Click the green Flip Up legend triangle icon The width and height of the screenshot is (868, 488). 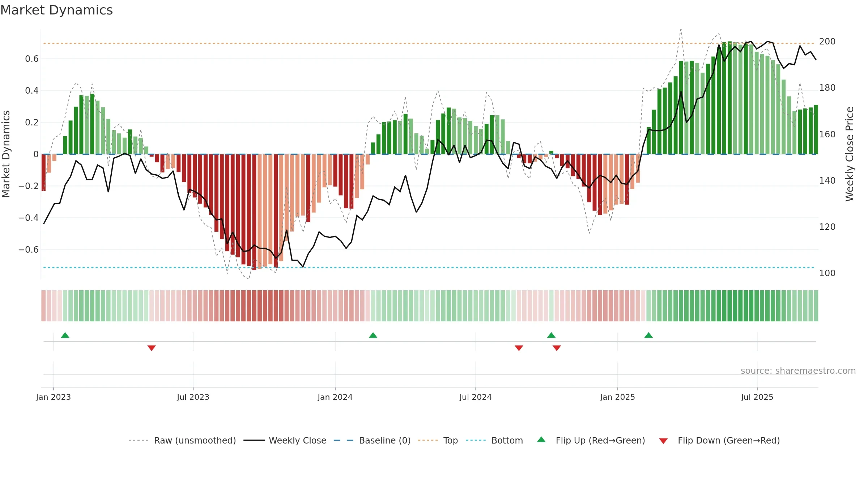pyautogui.click(x=541, y=440)
